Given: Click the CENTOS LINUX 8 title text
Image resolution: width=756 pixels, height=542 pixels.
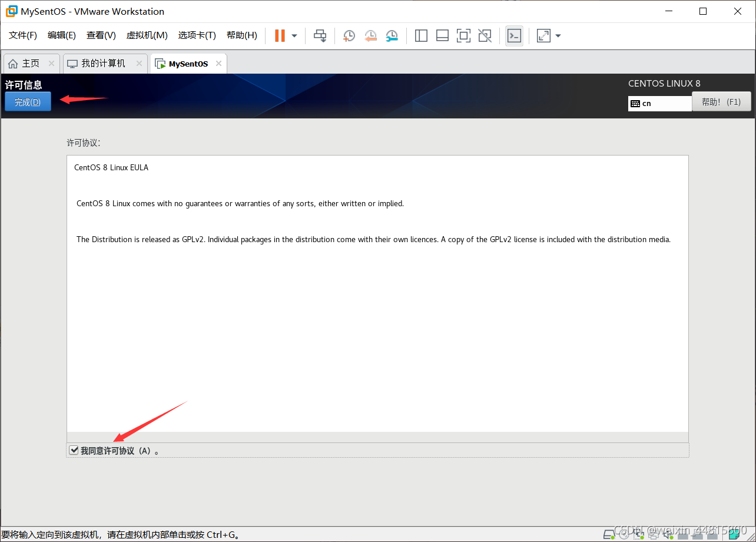Looking at the screenshot, I should click(x=664, y=84).
